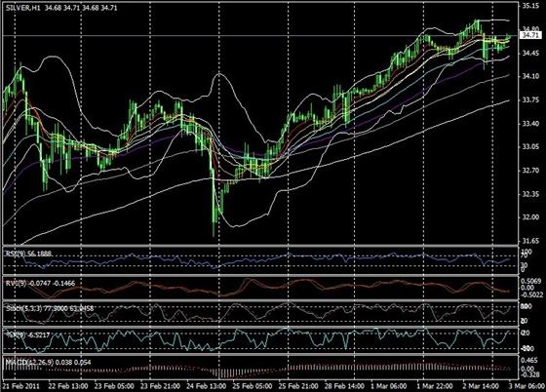This screenshot has width=546, height=392.
Task: Click the 1 Mar 22:00 time marker
Action: pyautogui.click(x=435, y=386)
